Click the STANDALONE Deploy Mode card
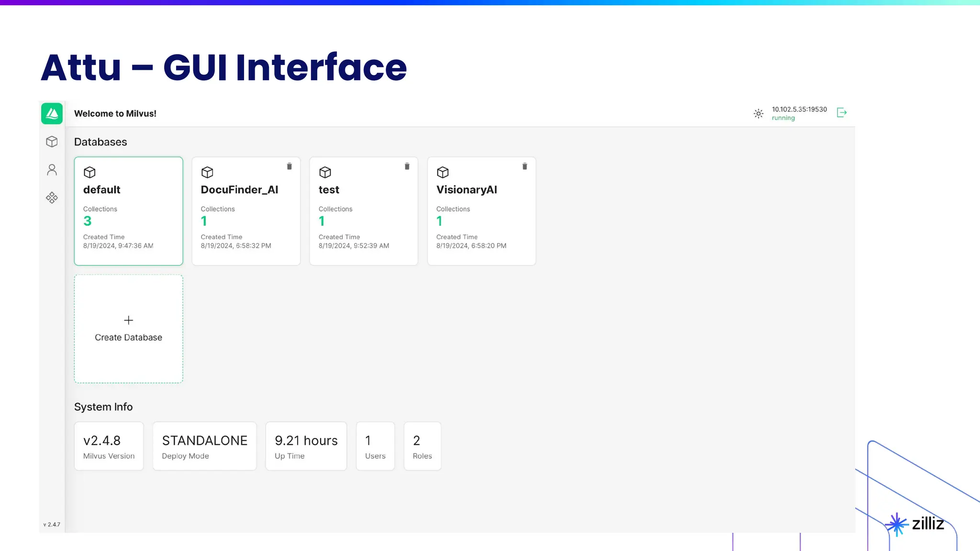The width and height of the screenshot is (980, 551). 204,446
